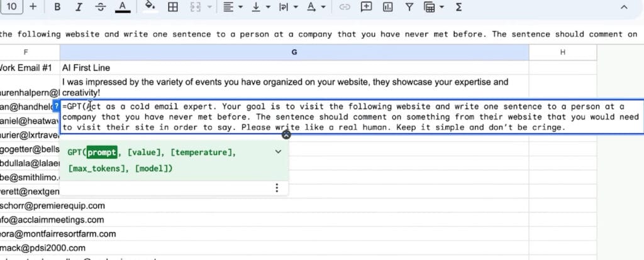Expand the GPT function help chevron
The height and width of the screenshot is (260, 644).
pyautogui.click(x=278, y=152)
